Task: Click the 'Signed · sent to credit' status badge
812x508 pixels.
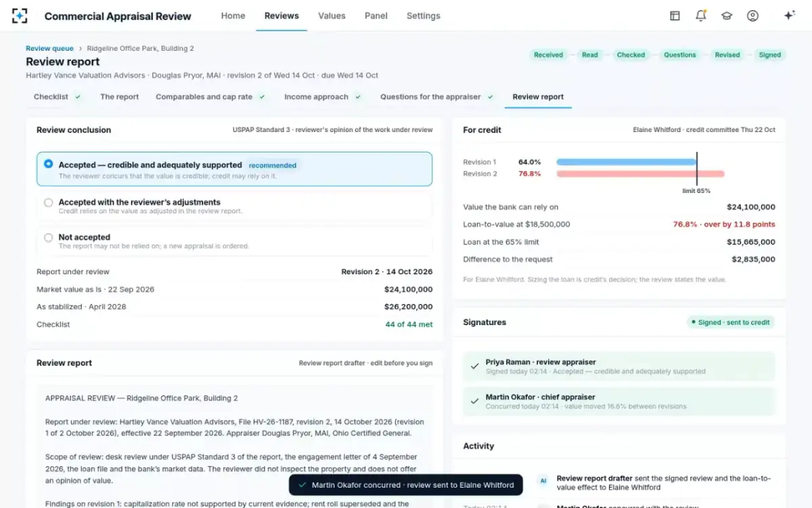Action: click(x=731, y=322)
